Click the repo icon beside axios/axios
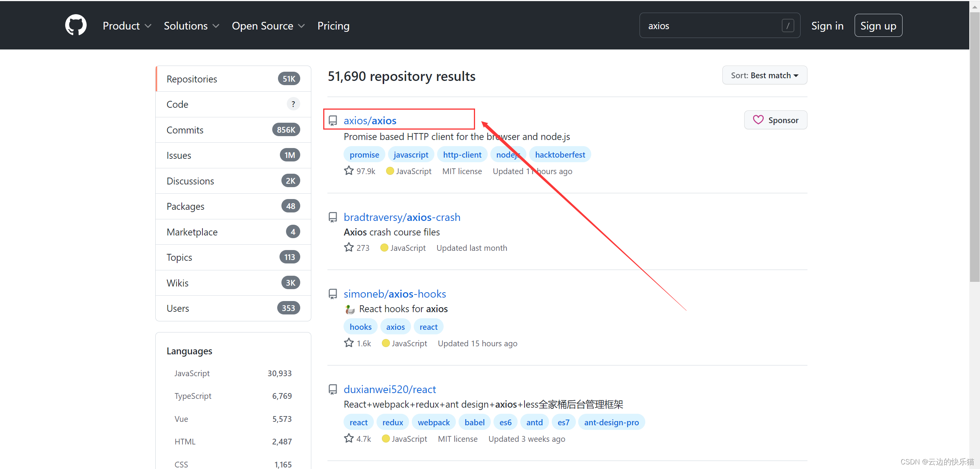 333,121
